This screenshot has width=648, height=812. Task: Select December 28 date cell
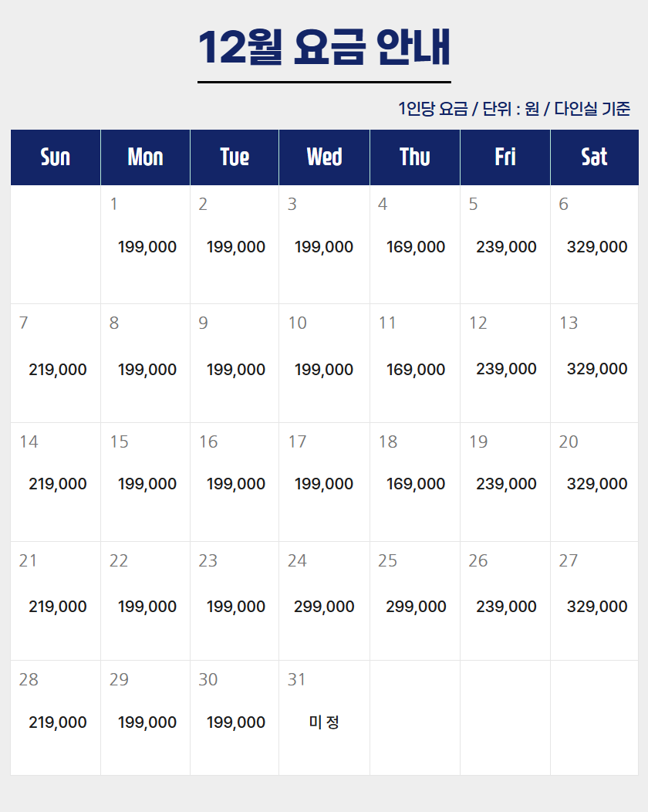(56, 718)
